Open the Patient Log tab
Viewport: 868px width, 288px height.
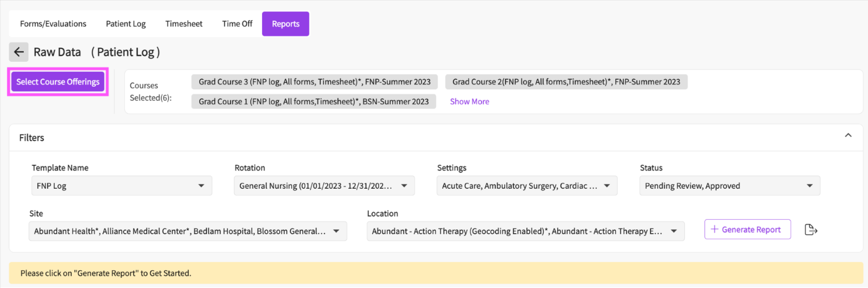point(126,24)
